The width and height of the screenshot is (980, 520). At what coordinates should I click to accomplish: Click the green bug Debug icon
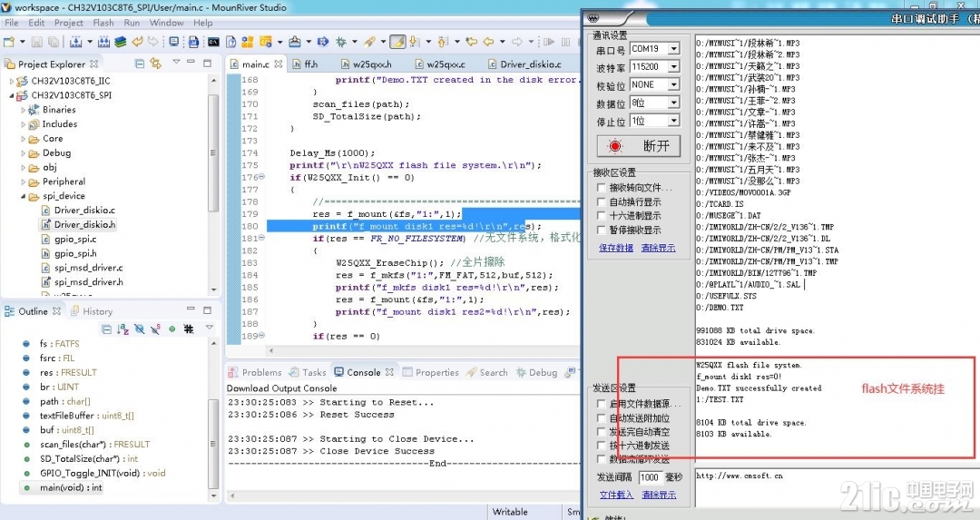point(340,42)
